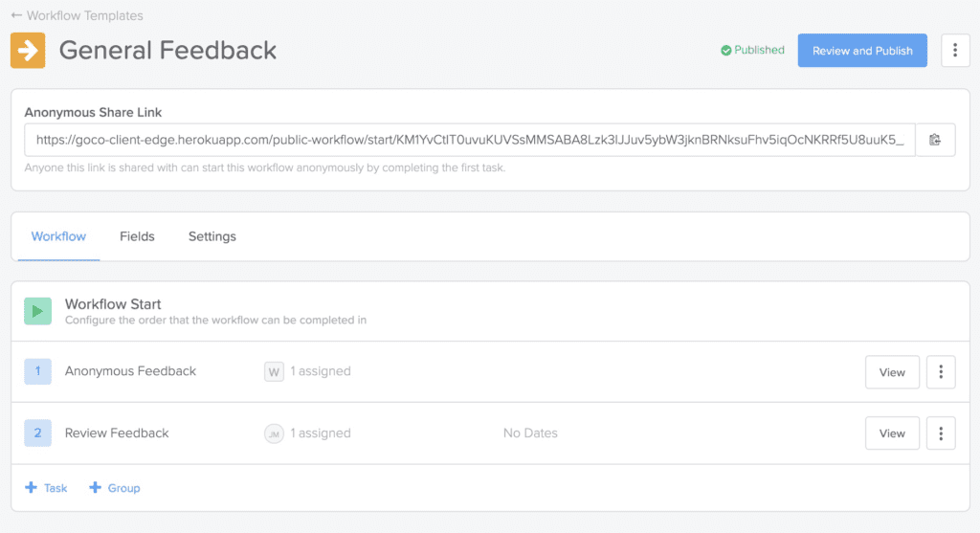Viewport: 980px width, 533px height.
Task: Add a new Task to the workflow
Action: click(x=46, y=488)
